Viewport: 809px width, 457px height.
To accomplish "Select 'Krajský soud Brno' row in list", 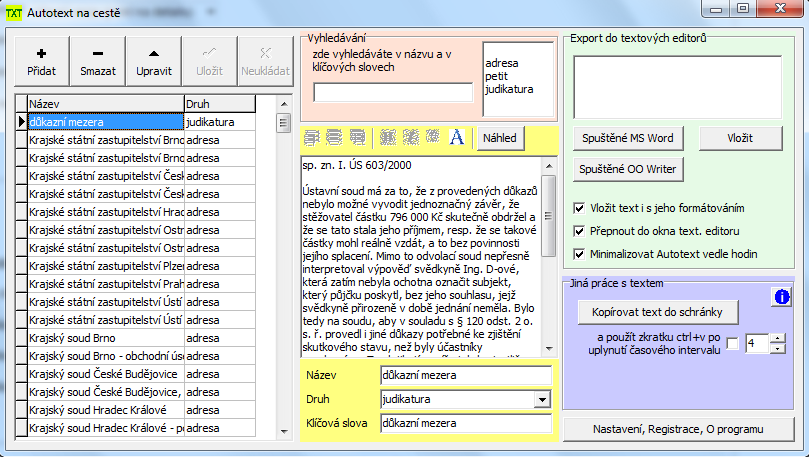I will tap(104, 338).
